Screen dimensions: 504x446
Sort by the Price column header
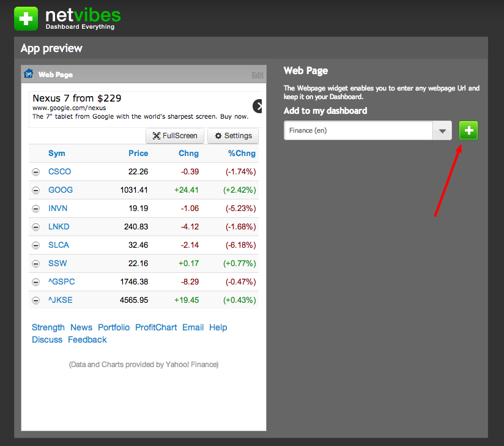(x=138, y=154)
